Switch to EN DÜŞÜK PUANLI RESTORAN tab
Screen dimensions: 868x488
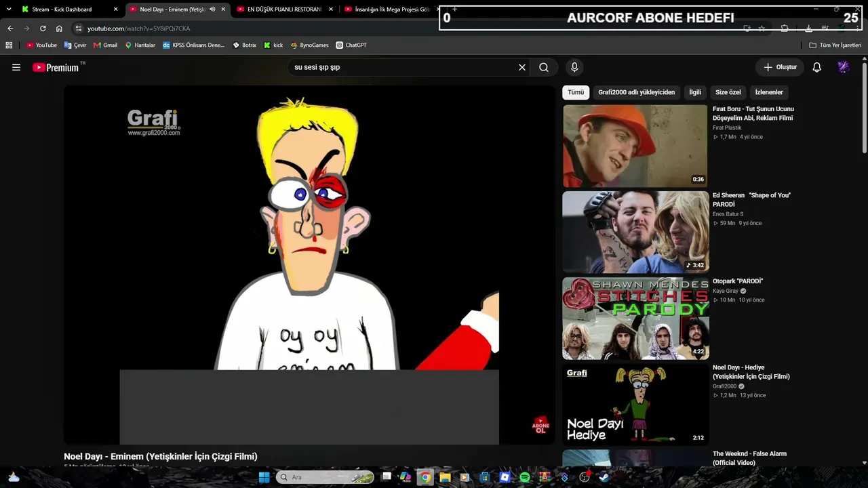click(285, 9)
